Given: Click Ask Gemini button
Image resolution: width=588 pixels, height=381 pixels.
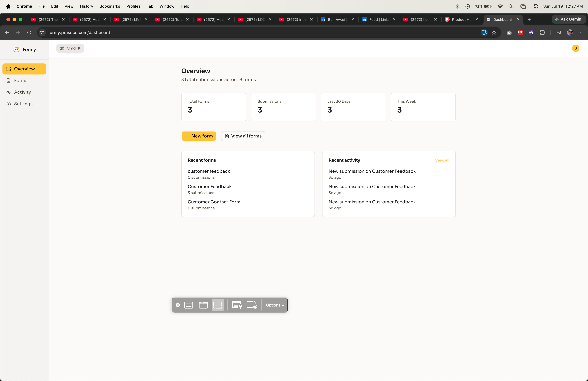Looking at the screenshot, I should click(569, 19).
